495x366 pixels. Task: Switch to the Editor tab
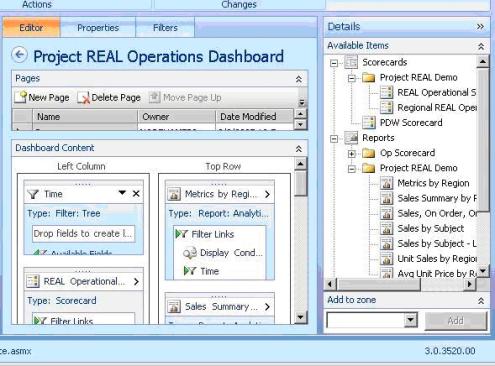pos(31,27)
